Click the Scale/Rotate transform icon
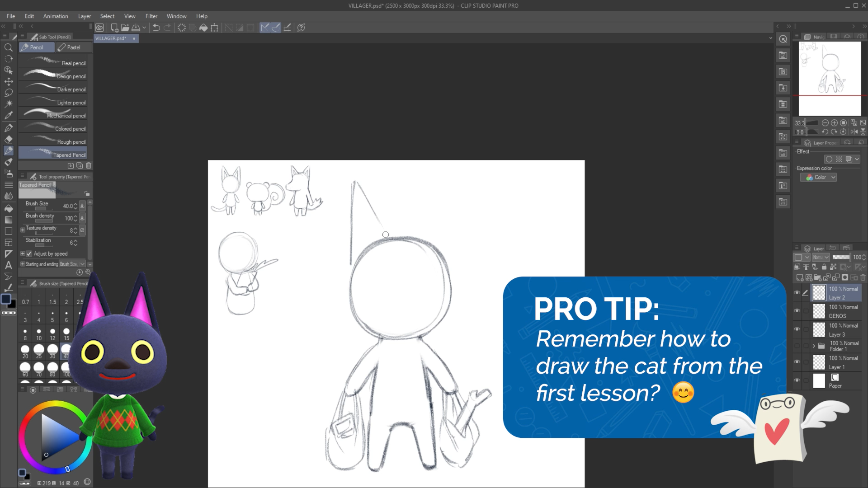This screenshot has width=868, height=488. [x=214, y=28]
